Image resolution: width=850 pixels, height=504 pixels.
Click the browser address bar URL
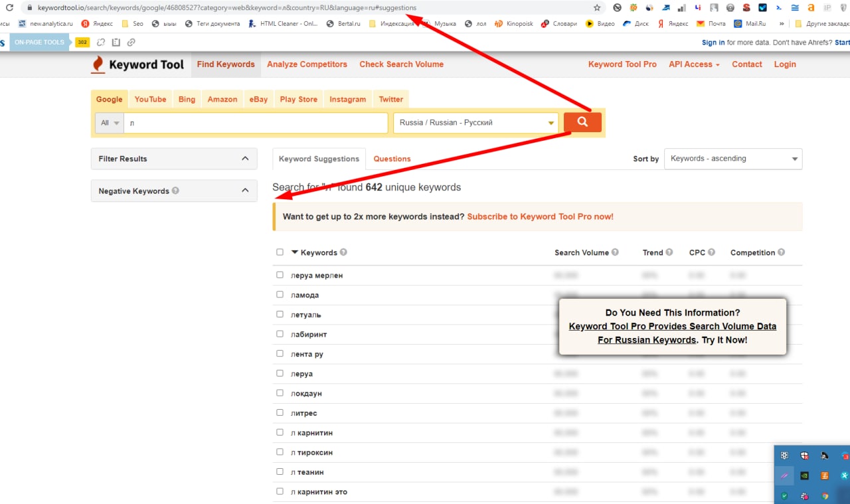pyautogui.click(x=228, y=8)
